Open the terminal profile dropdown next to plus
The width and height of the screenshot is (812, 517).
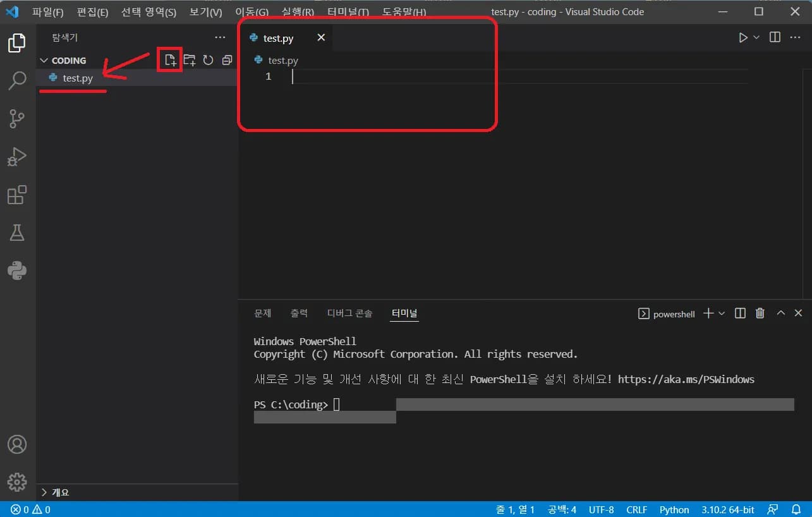[x=720, y=313]
